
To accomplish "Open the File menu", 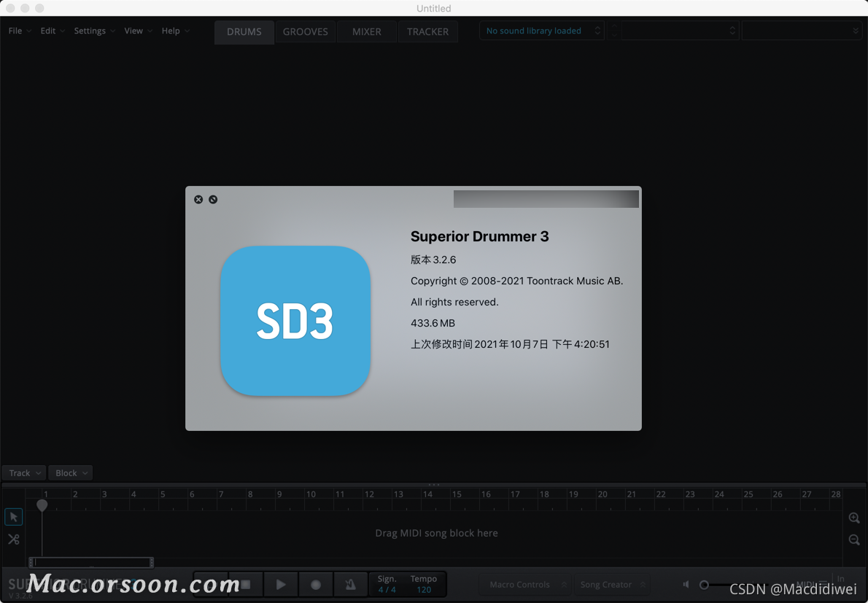I will 20,31.
